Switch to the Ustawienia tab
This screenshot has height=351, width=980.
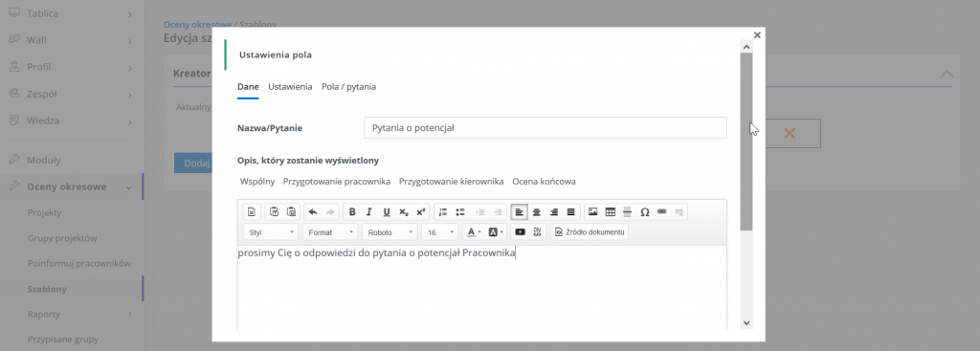tap(290, 87)
